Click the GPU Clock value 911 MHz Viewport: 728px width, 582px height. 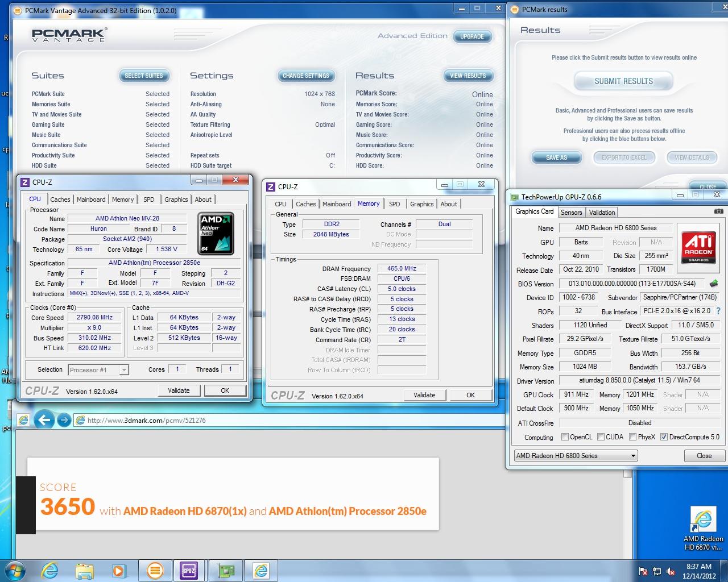[x=576, y=394]
